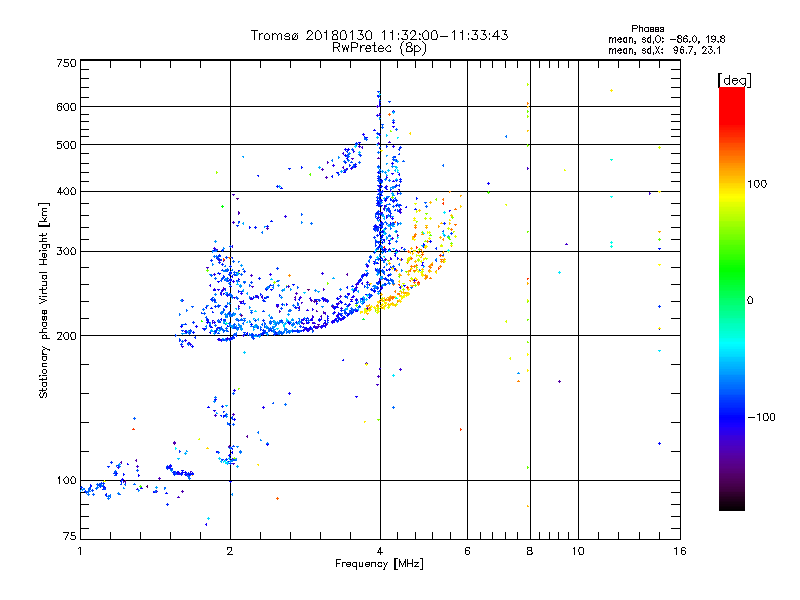
Task: Click the '600' y-axis tick label
Action: click(66, 107)
